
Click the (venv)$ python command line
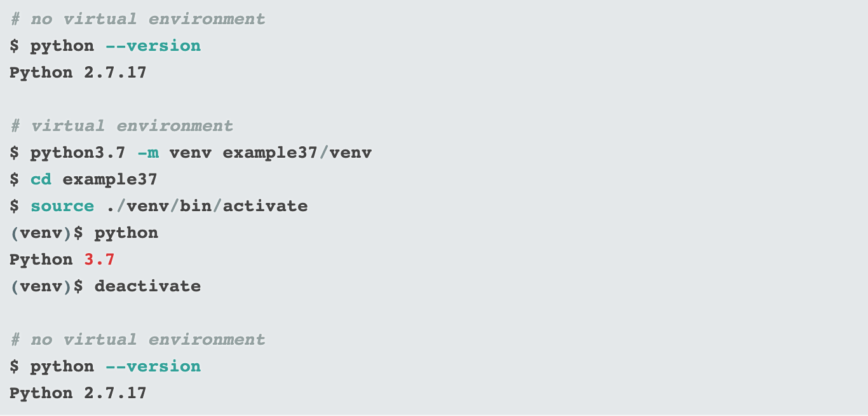tap(84, 233)
